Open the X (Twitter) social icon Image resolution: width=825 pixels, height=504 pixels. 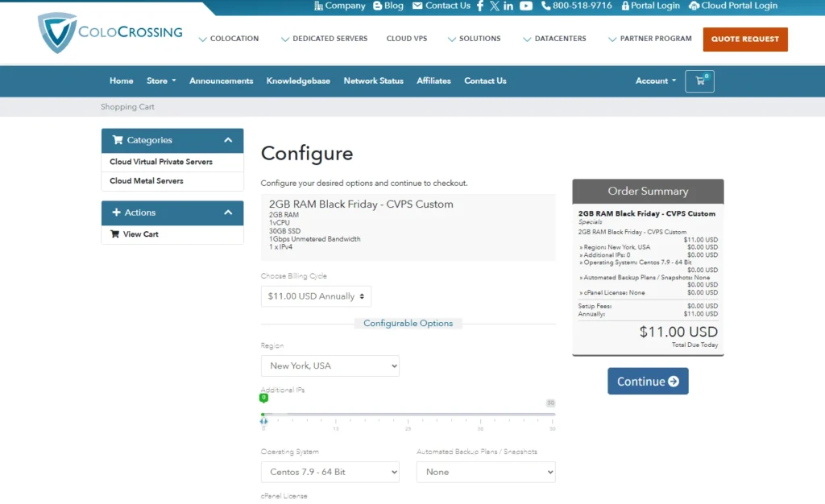point(495,6)
